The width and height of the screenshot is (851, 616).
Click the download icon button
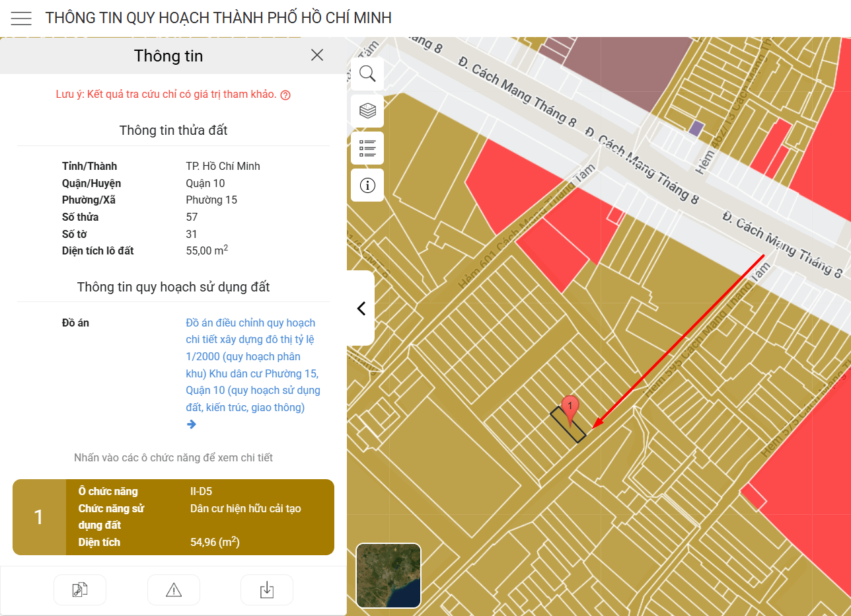click(267, 590)
